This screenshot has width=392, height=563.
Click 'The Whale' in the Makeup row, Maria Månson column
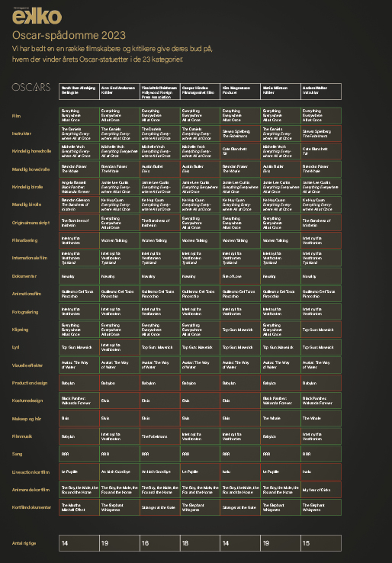tap(281, 418)
